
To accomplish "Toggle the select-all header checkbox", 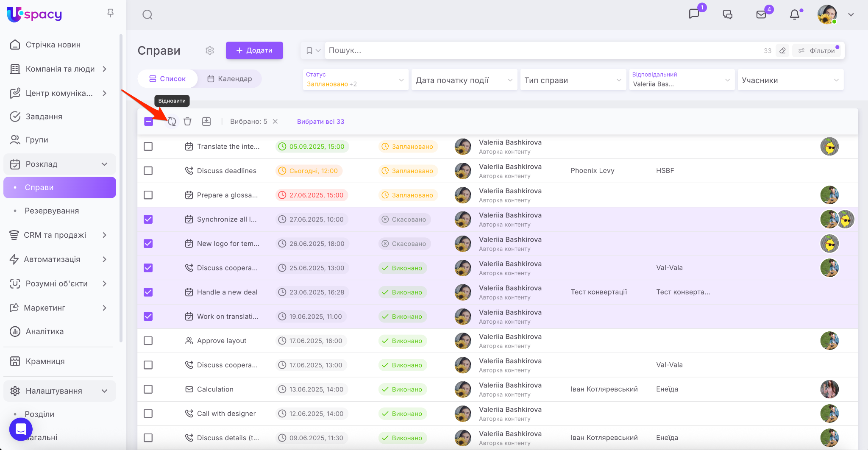I will [x=149, y=122].
